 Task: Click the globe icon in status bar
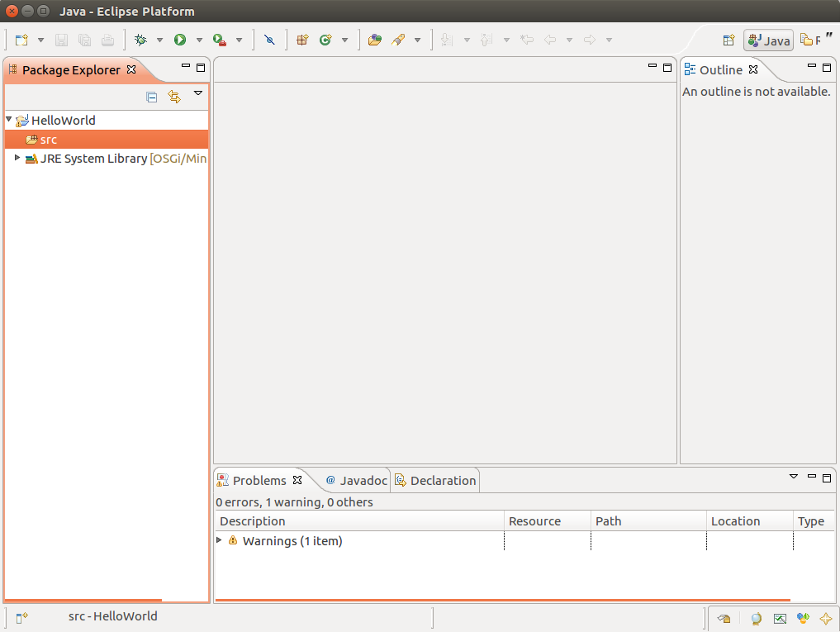click(x=756, y=619)
